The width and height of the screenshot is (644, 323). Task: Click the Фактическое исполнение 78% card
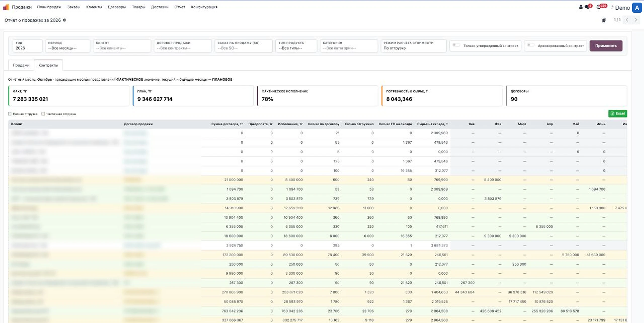pos(317,96)
